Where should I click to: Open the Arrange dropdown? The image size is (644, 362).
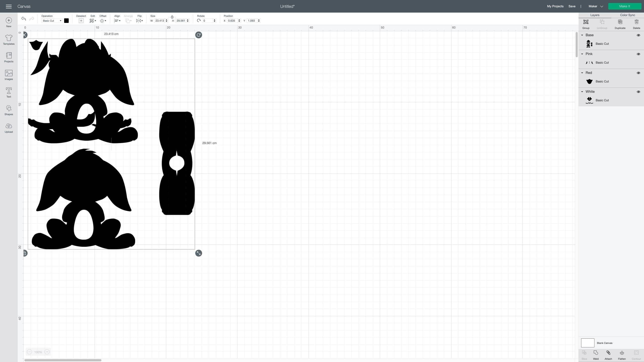(x=128, y=21)
